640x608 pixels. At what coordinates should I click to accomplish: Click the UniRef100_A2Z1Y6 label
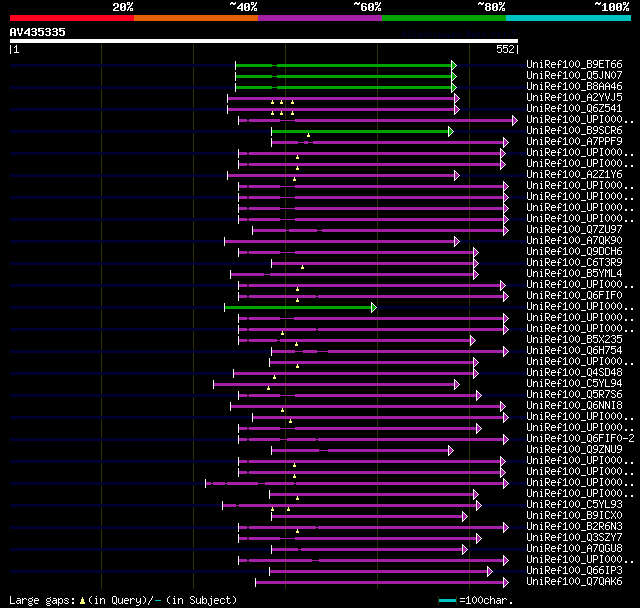point(574,175)
